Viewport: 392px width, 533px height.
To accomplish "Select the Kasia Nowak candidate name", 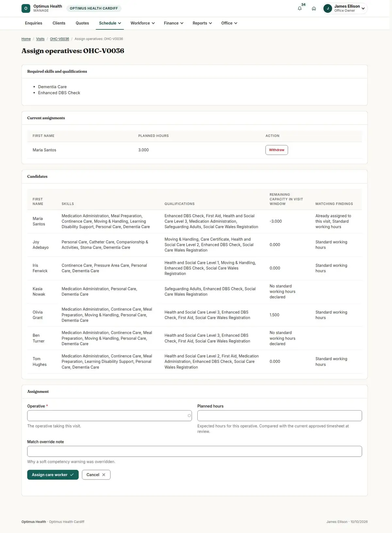I will [x=39, y=292].
